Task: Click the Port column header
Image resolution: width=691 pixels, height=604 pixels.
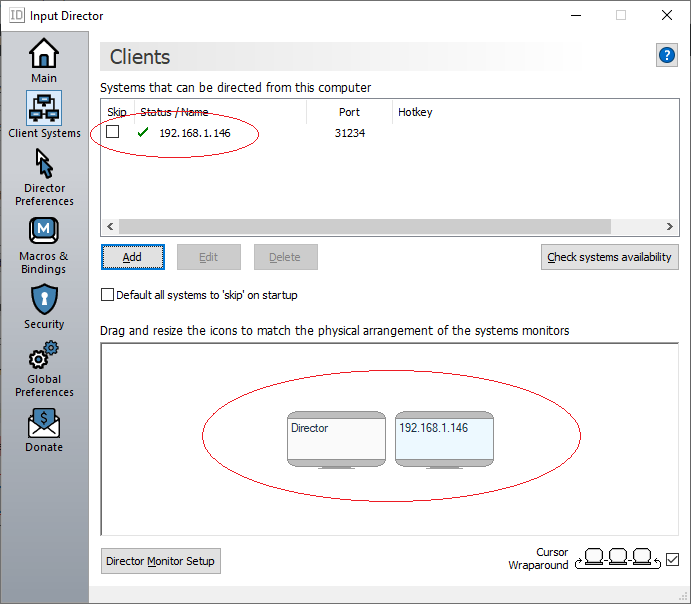Action: (x=349, y=112)
